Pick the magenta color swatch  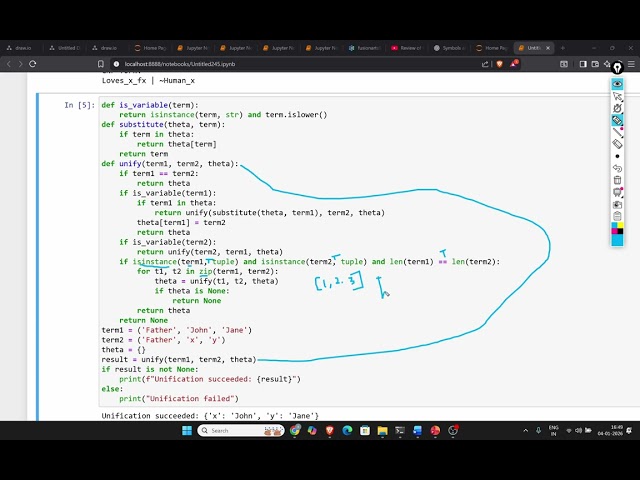click(614, 231)
